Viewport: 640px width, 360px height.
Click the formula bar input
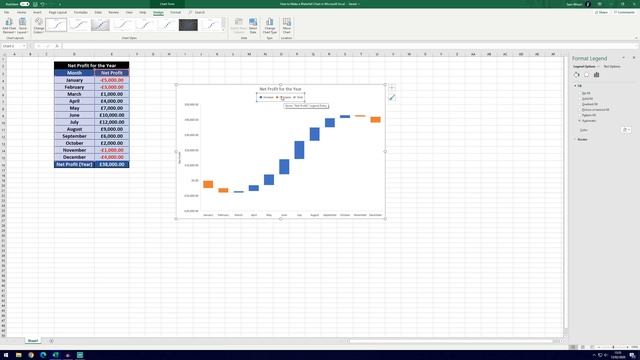[349, 46]
